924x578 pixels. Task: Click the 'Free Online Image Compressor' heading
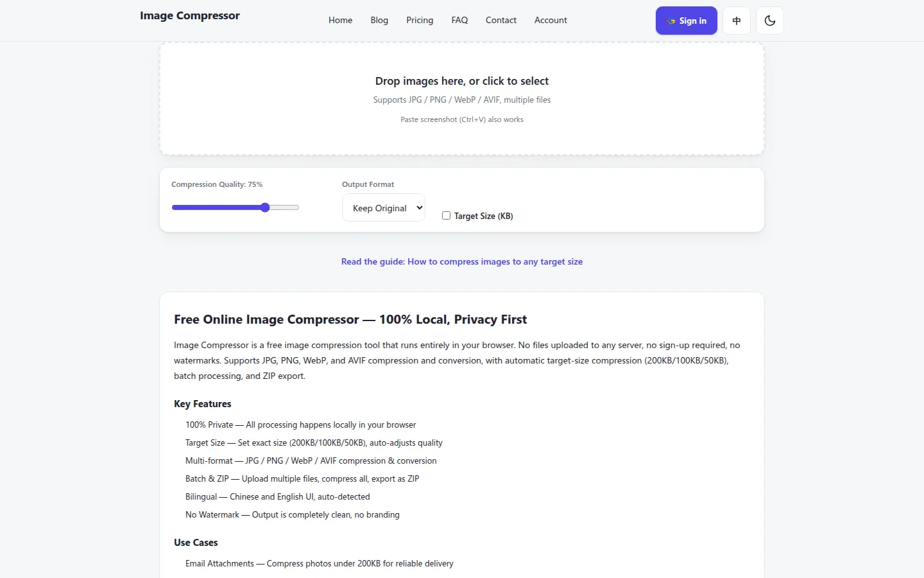tap(350, 319)
